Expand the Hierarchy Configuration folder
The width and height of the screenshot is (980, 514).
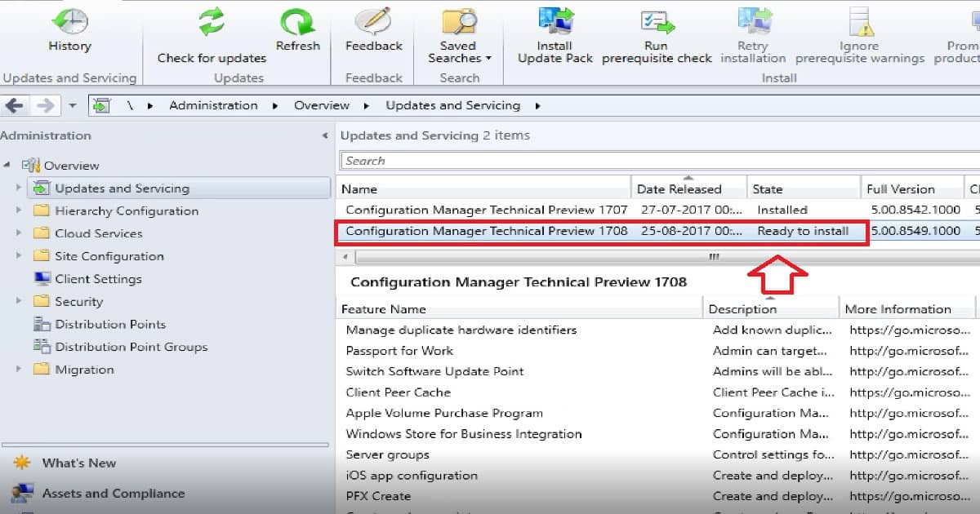pos(19,210)
